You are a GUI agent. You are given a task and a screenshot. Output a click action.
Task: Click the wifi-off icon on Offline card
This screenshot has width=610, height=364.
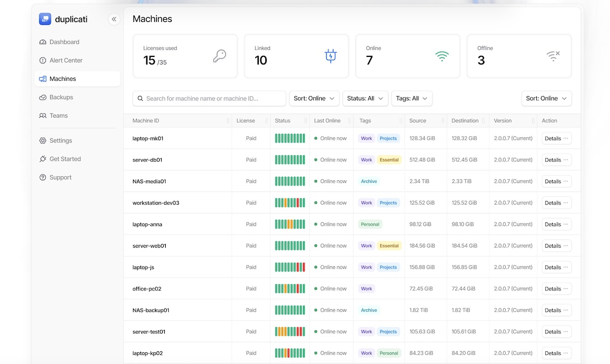pos(553,56)
